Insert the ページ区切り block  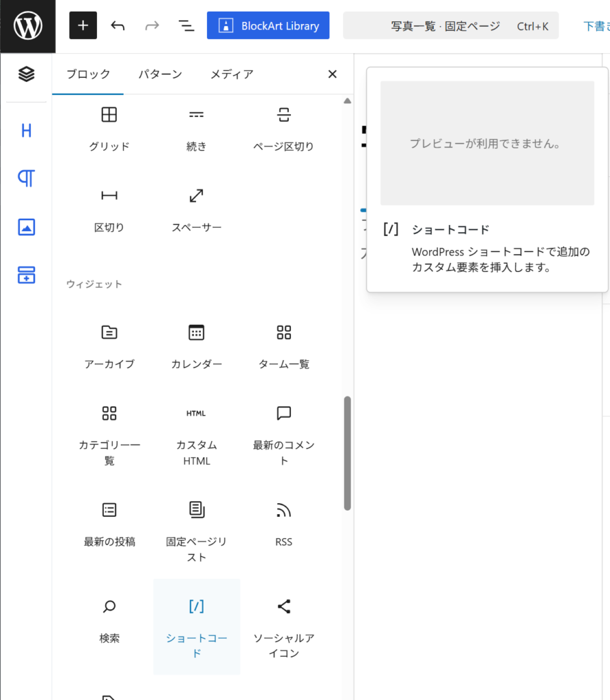[x=283, y=129]
